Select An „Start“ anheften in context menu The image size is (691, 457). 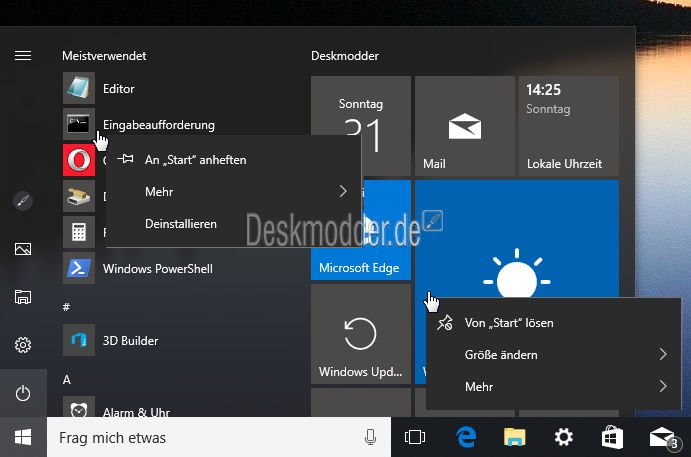coord(234,160)
